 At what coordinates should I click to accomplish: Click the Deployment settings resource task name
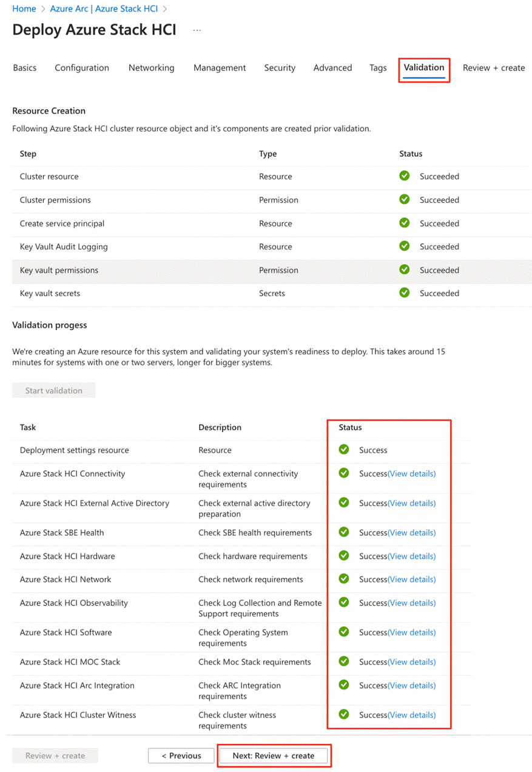tap(74, 450)
